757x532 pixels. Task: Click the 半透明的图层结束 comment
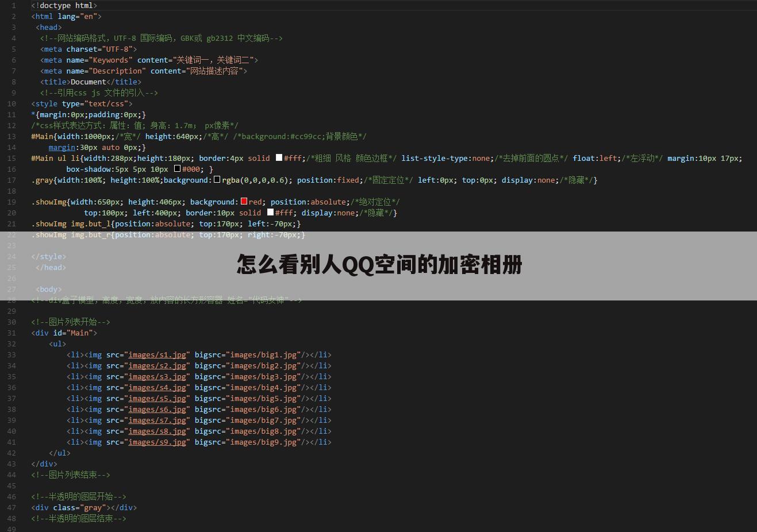click(x=79, y=518)
